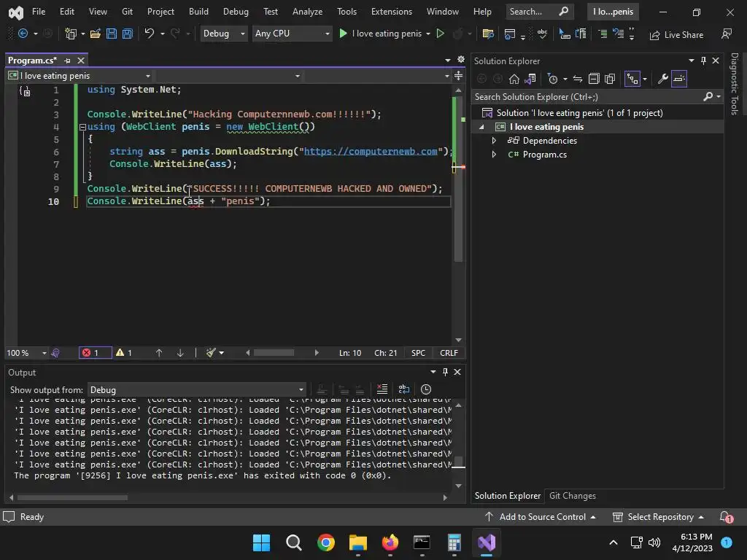This screenshot has width=747, height=560.
Task: Toggle Word Wrap in Output panel
Action: pos(403,389)
